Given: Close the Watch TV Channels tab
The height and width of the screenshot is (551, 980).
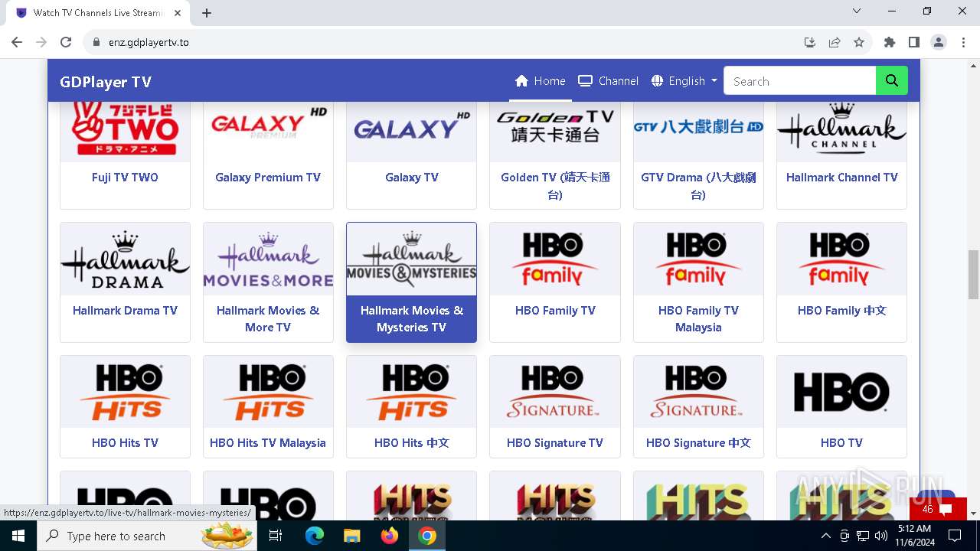Looking at the screenshot, I should [178, 13].
